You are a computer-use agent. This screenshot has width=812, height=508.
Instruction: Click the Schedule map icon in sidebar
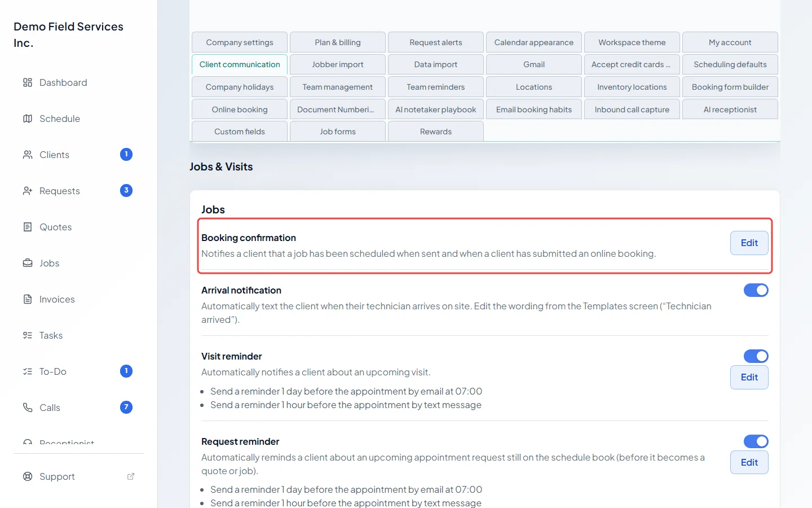28,119
